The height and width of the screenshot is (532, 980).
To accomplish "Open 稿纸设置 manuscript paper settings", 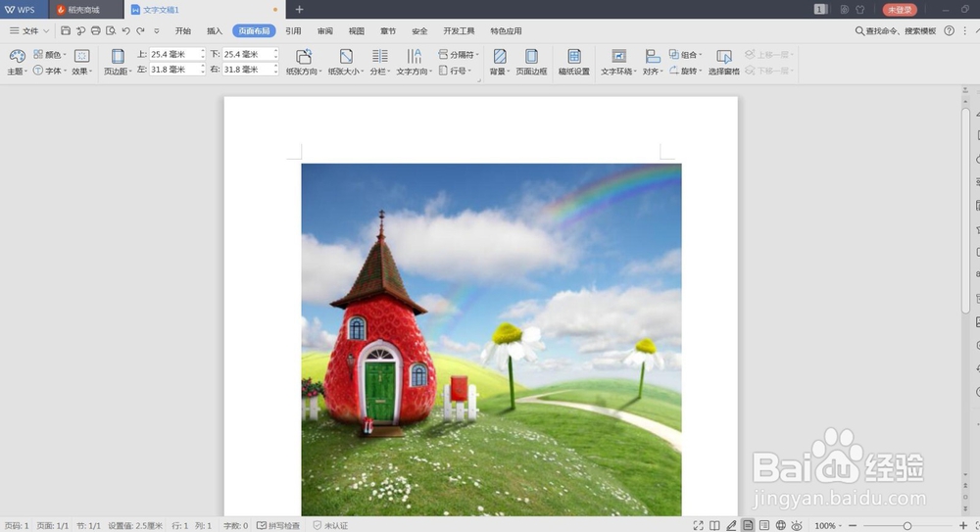I will (573, 63).
